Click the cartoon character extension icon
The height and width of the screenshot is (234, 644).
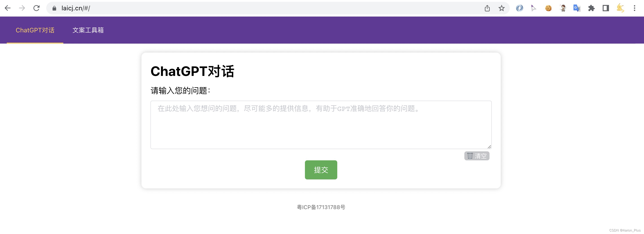click(563, 8)
